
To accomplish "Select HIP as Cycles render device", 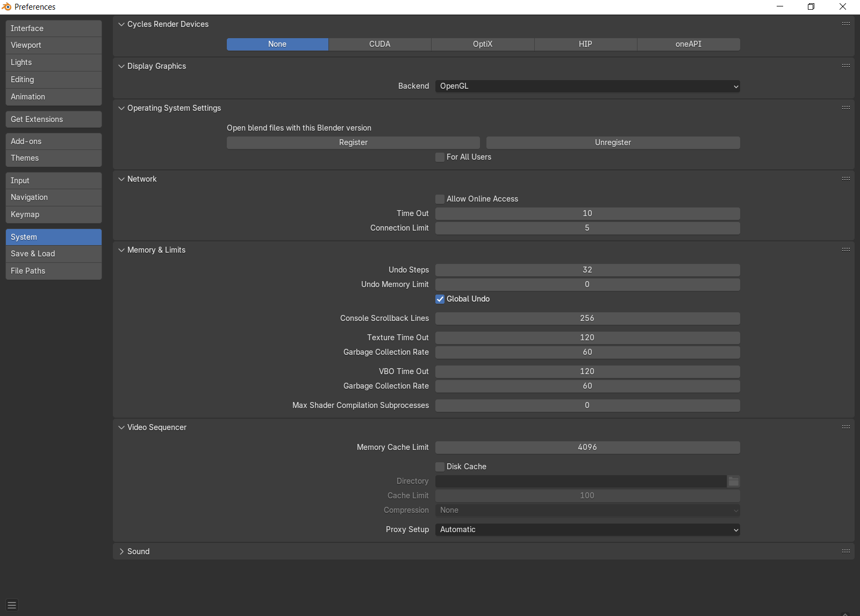I will pyautogui.click(x=585, y=44).
